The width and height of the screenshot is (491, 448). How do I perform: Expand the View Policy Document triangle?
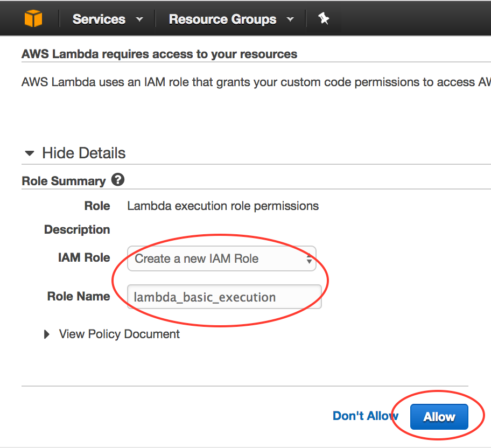[x=47, y=334]
